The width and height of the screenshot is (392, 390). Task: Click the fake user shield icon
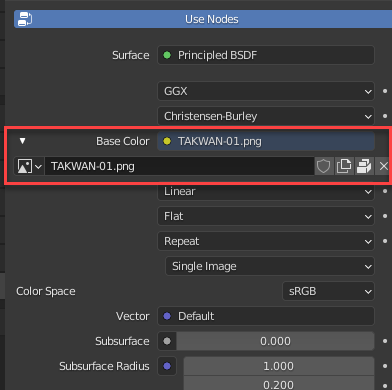click(323, 166)
